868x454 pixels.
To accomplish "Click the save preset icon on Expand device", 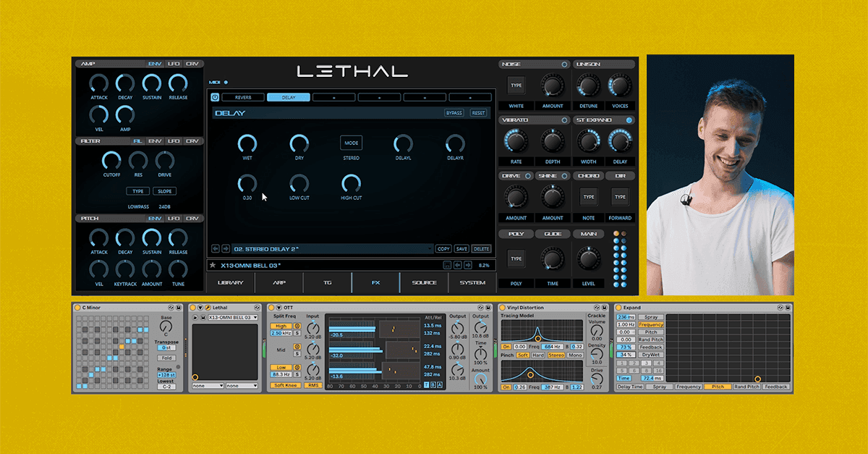I will click(x=788, y=308).
